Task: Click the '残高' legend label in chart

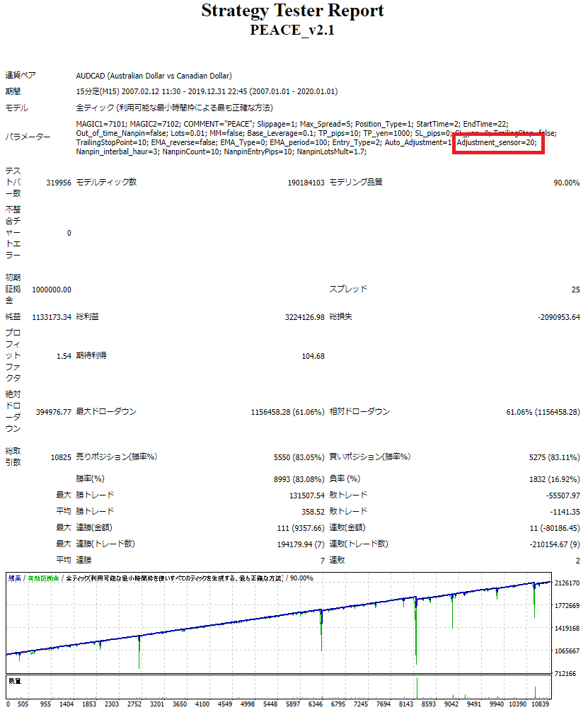Action: tap(15, 578)
